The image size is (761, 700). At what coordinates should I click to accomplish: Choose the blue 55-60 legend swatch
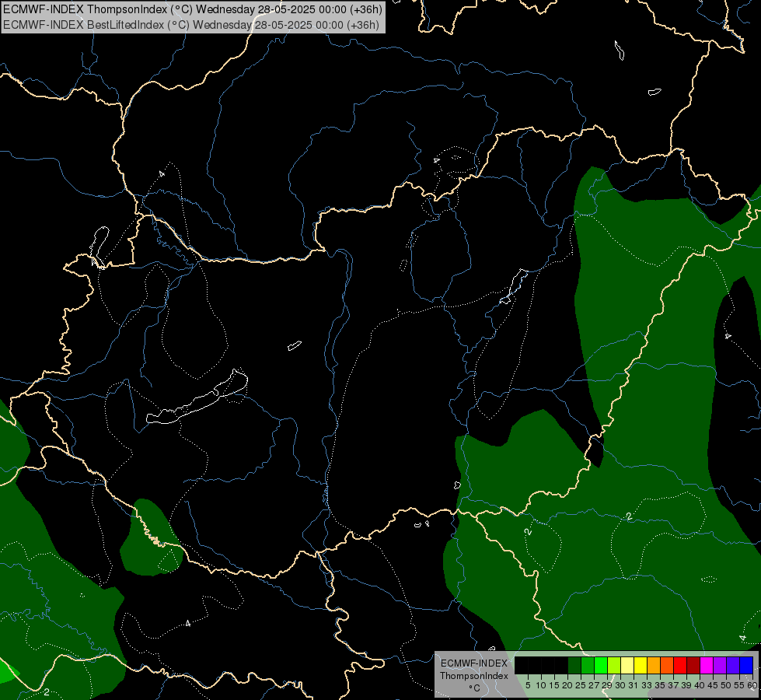[746, 665]
